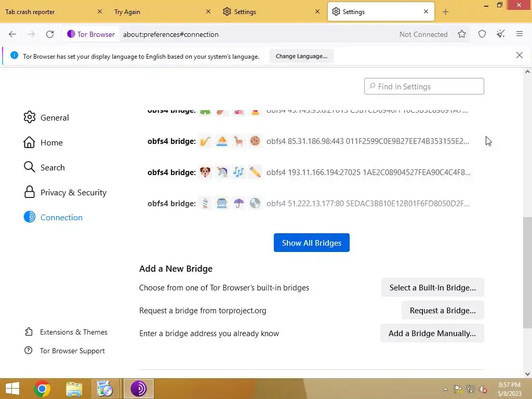This screenshot has width=532, height=399.
Task: Click the dog emoji on 193.11.166.194 bridge
Action: tap(205, 172)
